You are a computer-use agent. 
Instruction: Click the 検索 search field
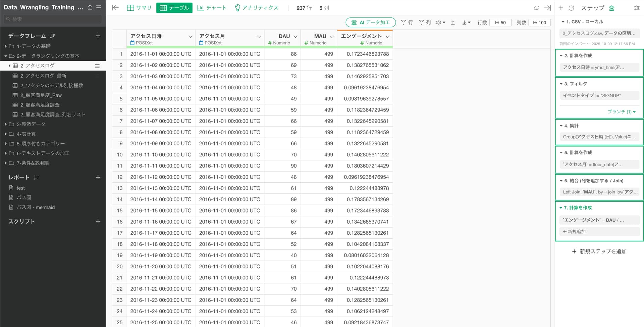pos(53,19)
